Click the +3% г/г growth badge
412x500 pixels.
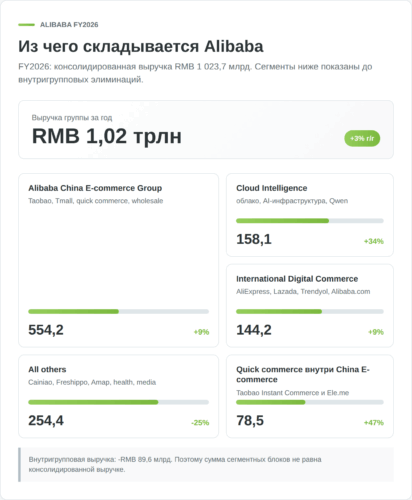pos(362,138)
